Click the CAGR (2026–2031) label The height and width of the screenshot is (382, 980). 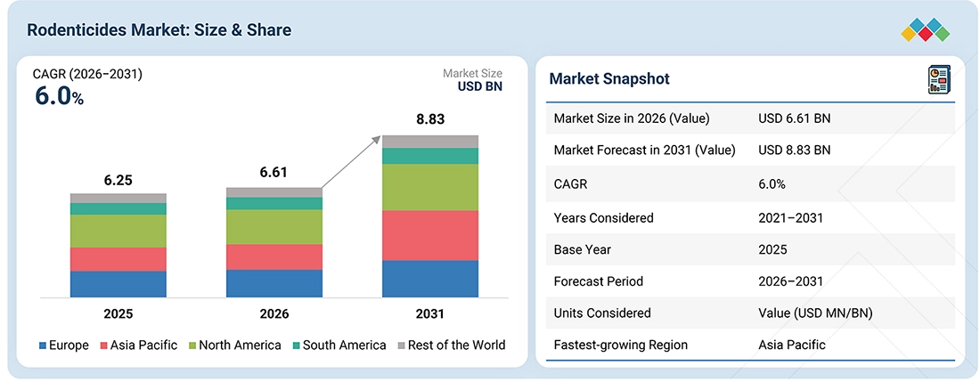[x=87, y=74]
